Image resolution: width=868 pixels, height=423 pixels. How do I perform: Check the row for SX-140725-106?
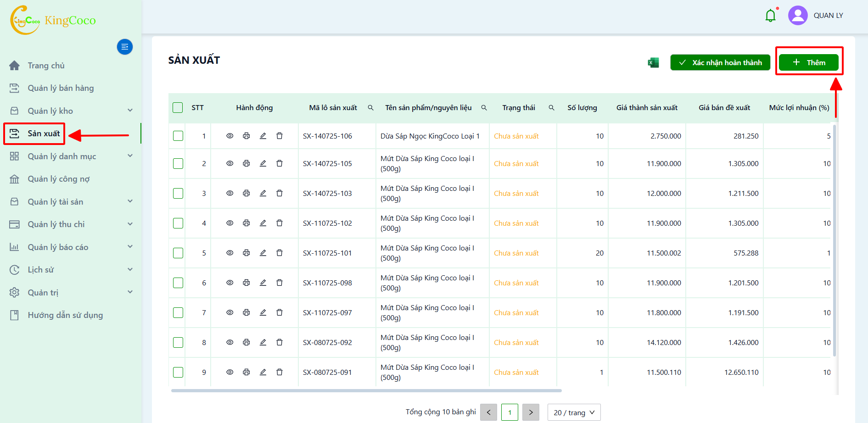click(178, 136)
